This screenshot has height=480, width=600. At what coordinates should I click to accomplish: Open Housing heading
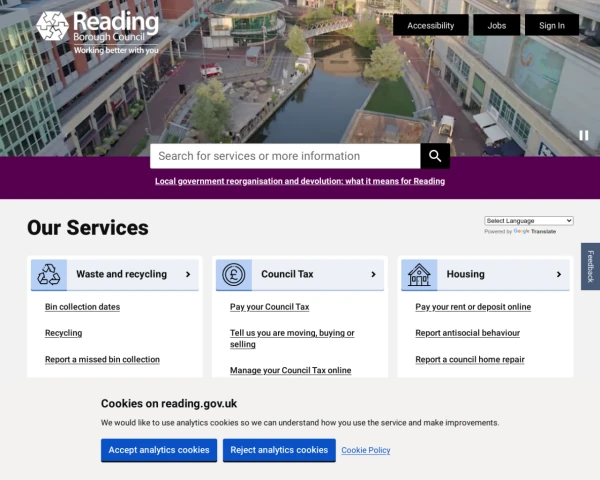465,274
